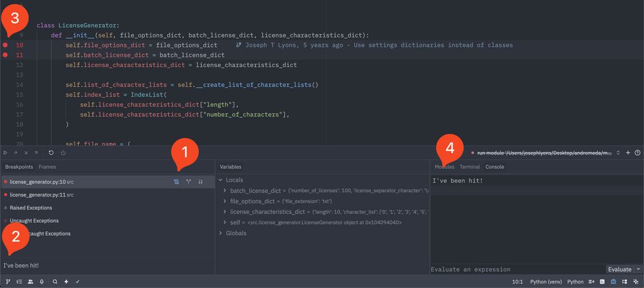
Task: Set condition icon on license_generator.py:10 breakpoint
Action: coord(189,182)
